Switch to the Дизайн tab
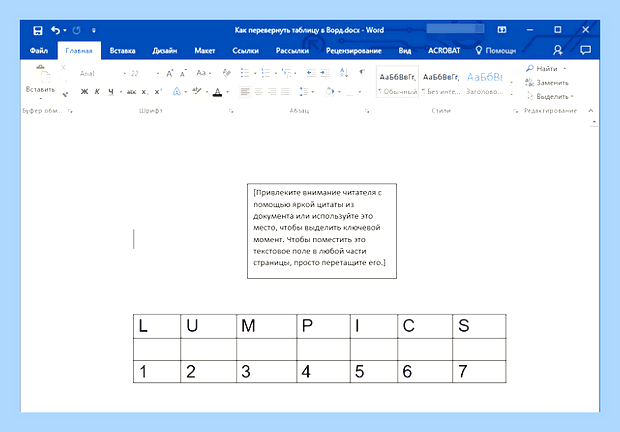This screenshot has width=620, height=432. point(164,51)
